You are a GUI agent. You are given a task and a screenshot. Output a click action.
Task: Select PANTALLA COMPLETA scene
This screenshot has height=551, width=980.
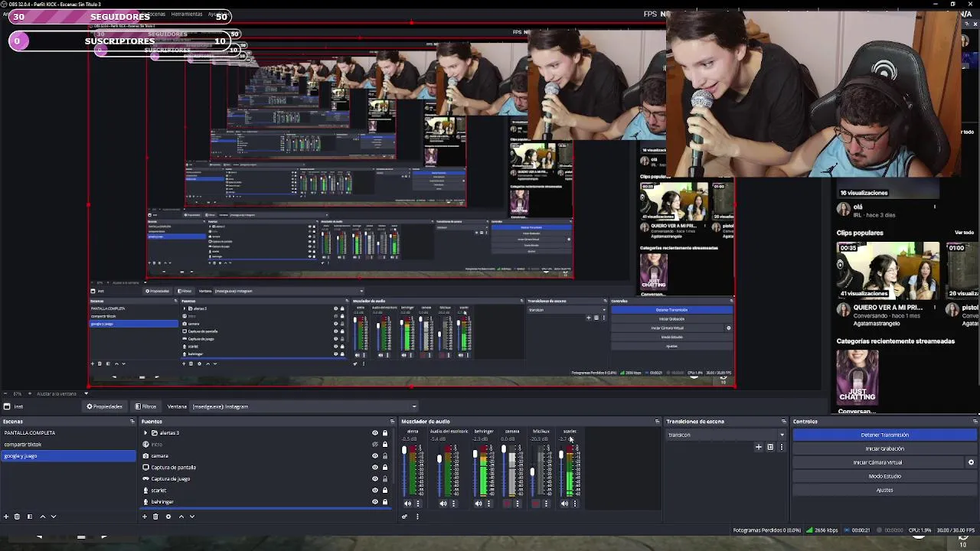(69, 433)
